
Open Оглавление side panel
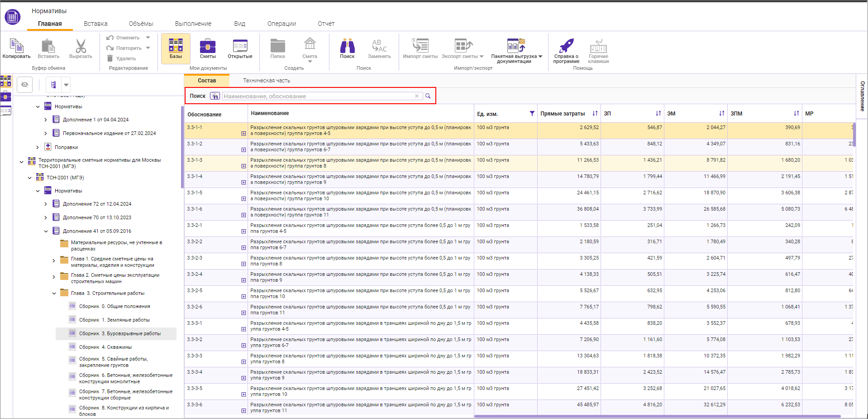pyautogui.click(x=862, y=96)
